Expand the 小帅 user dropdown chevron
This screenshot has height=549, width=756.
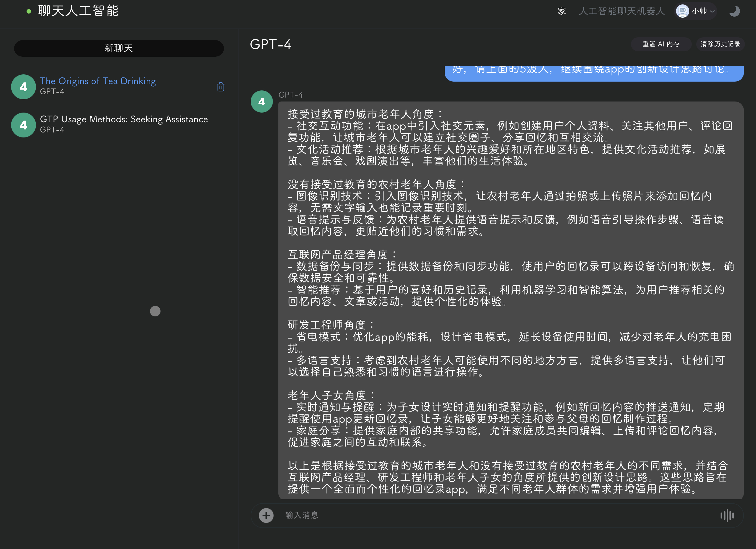[x=712, y=11]
